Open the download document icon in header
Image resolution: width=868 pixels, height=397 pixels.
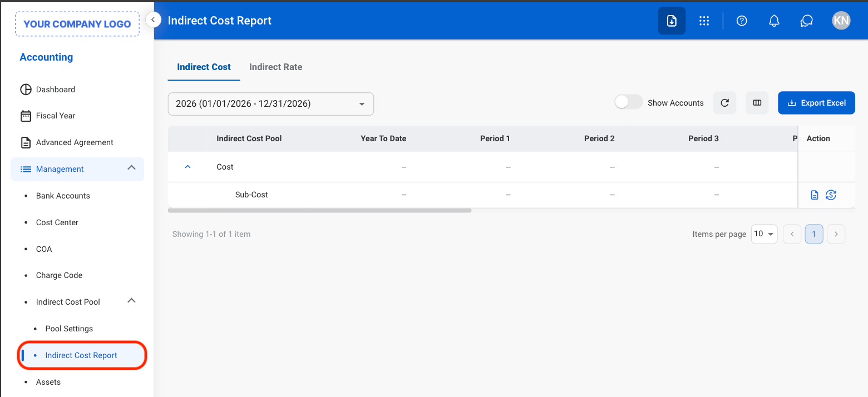coord(672,21)
